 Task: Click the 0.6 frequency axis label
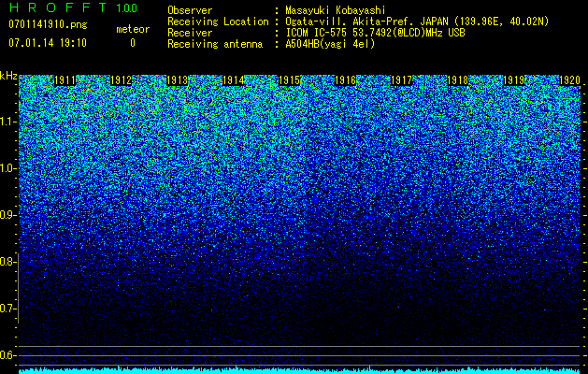[x=7, y=355]
